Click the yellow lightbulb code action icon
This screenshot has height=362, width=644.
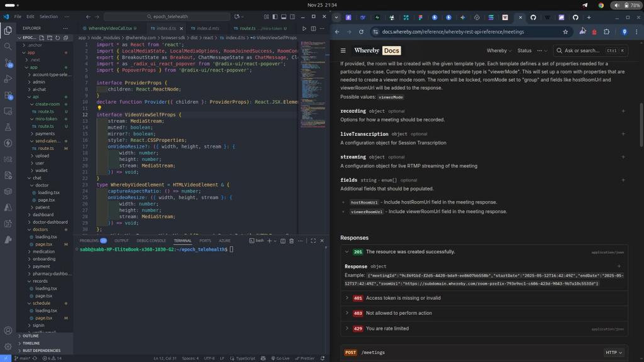[99, 108]
